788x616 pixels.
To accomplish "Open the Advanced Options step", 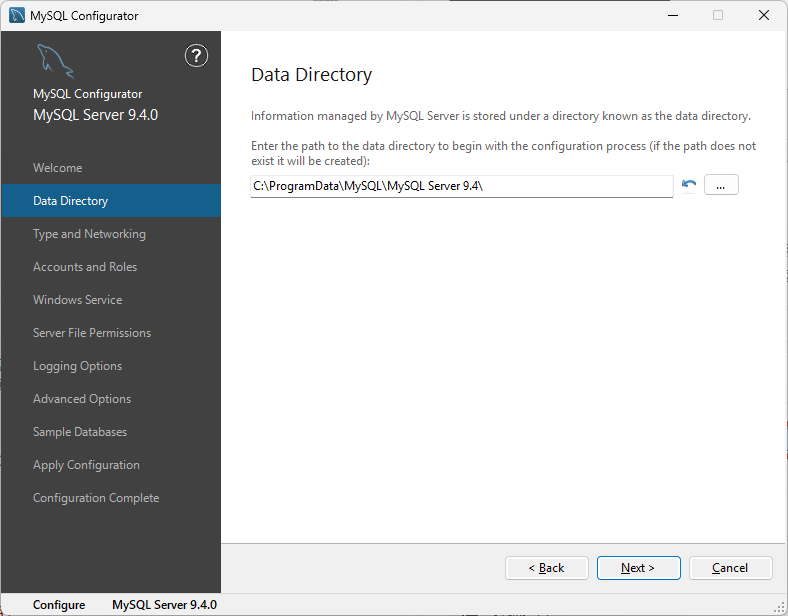I will pos(82,399).
